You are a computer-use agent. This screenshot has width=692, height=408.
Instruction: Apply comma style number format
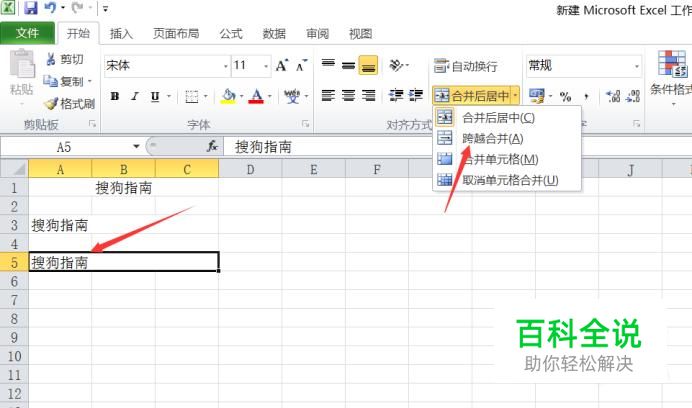pos(587,96)
